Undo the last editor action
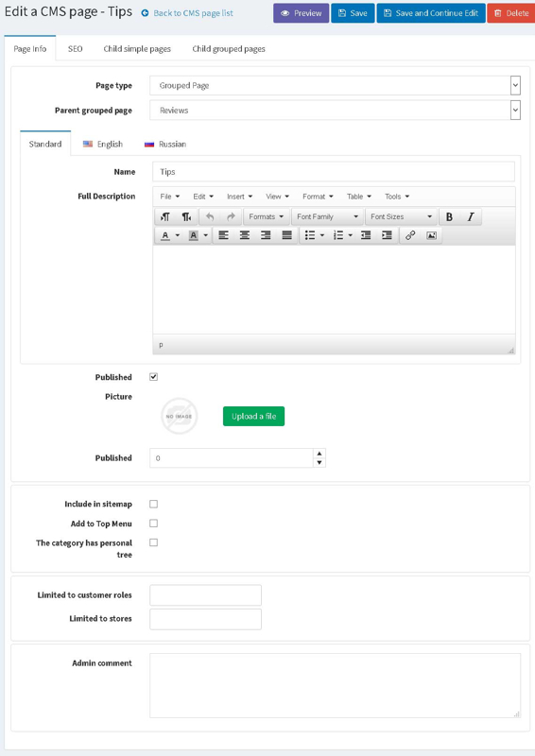 tap(210, 217)
